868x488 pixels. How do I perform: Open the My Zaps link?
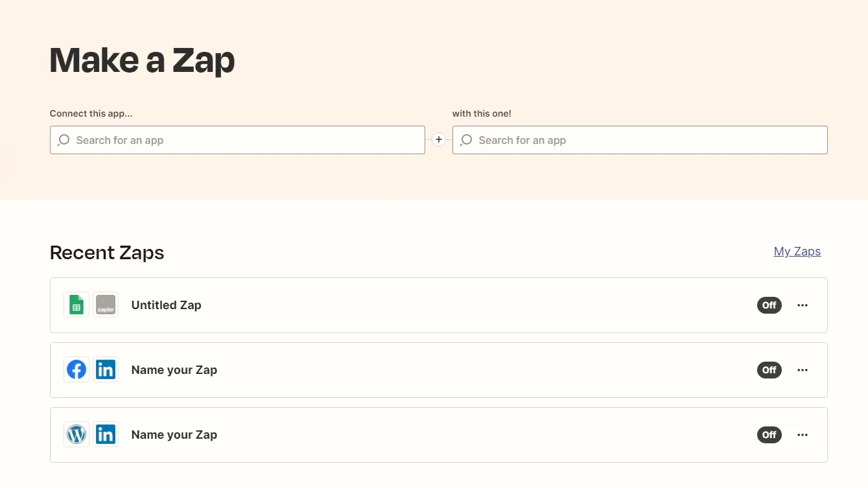click(x=797, y=251)
